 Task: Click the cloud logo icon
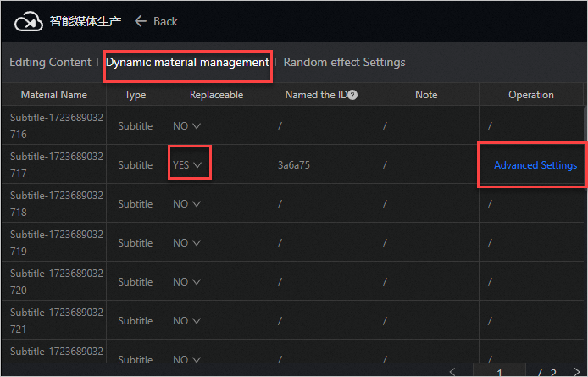pyautogui.click(x=29, y=21)
